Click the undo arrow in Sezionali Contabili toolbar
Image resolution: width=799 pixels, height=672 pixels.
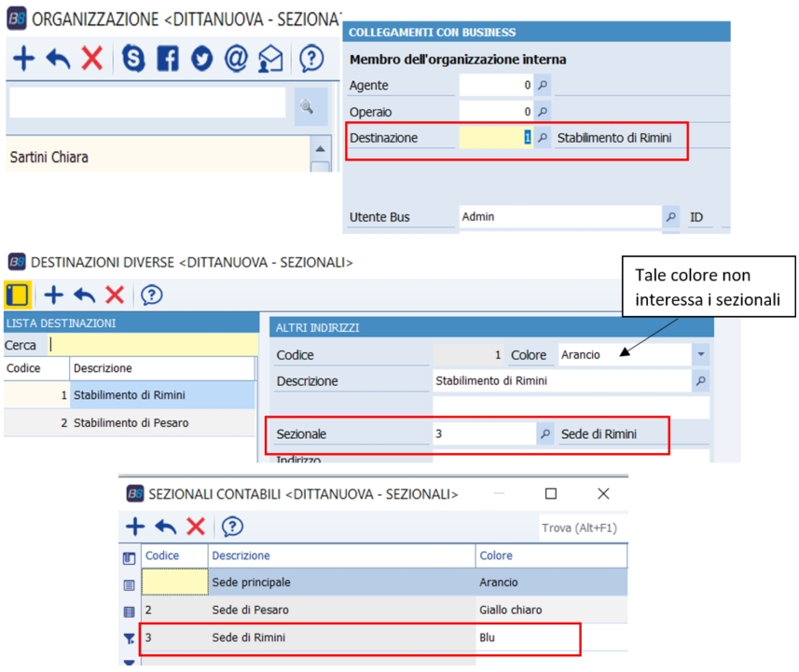click(166, 527)
